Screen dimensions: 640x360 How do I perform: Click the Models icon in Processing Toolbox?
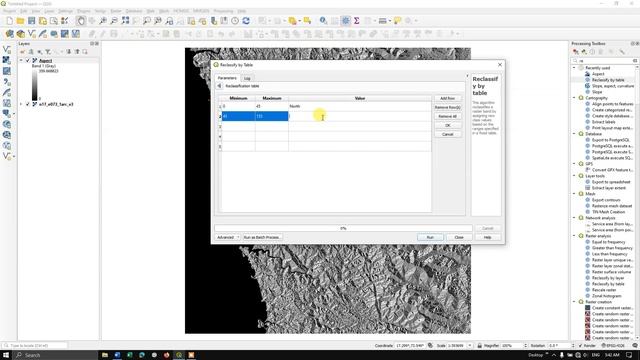point(576,52)
